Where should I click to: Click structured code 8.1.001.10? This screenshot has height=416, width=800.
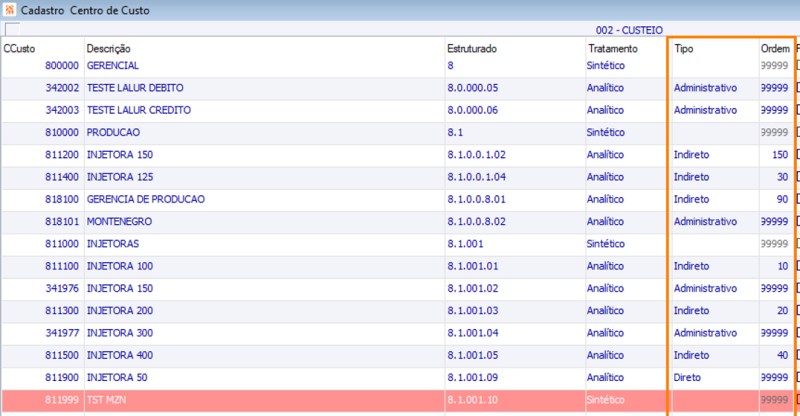pos(472,400)
